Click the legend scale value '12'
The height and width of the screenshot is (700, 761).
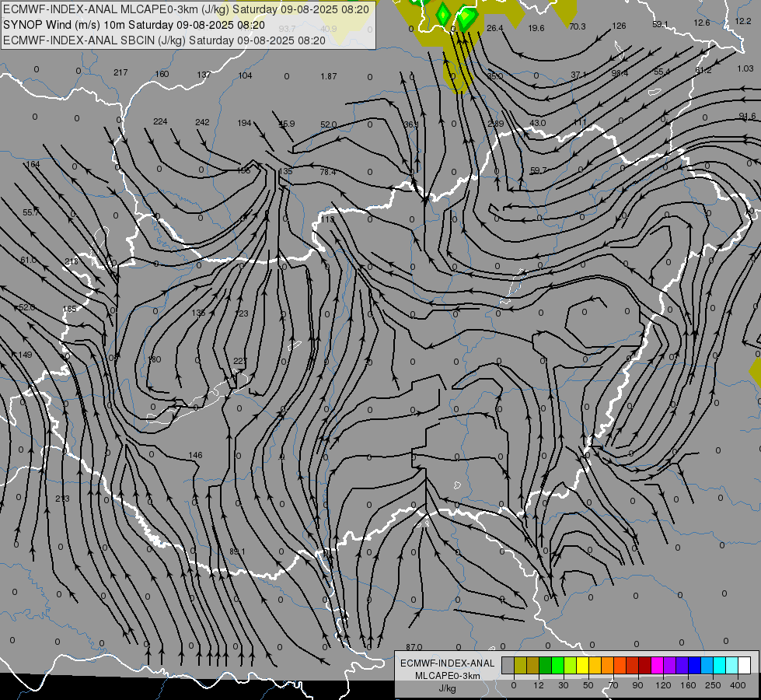coord(539,685)
